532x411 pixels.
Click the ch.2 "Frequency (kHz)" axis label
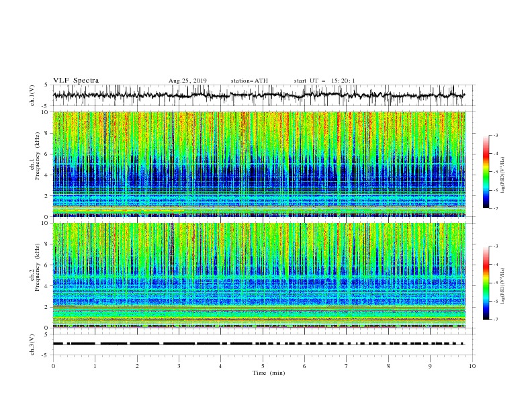click(37, 267)
